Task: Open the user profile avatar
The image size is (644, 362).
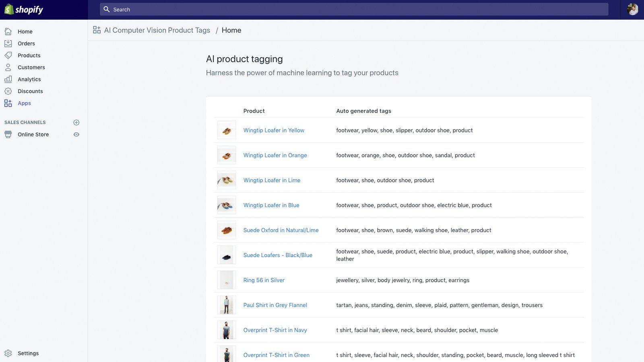Action: [x=632, y=10]
